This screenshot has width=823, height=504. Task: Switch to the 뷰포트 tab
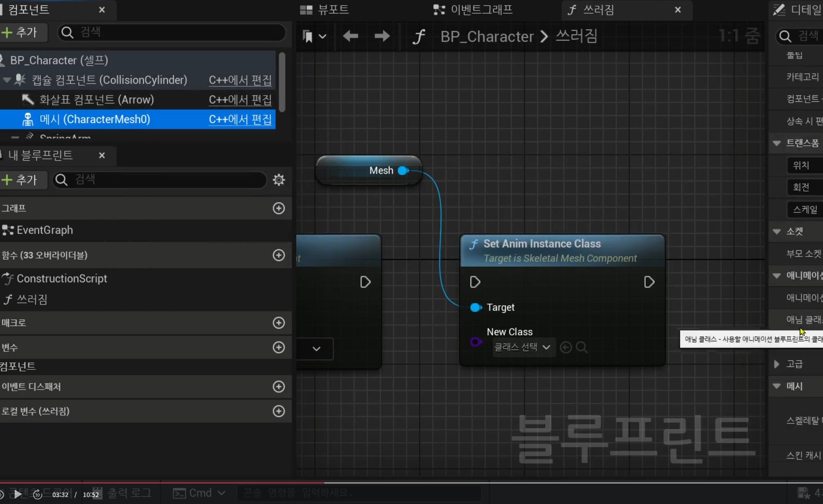click(x=324, y=9)
